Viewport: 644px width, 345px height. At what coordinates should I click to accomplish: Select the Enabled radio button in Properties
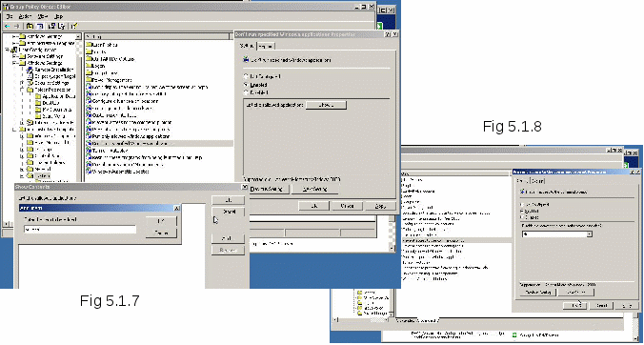[246, 85]
